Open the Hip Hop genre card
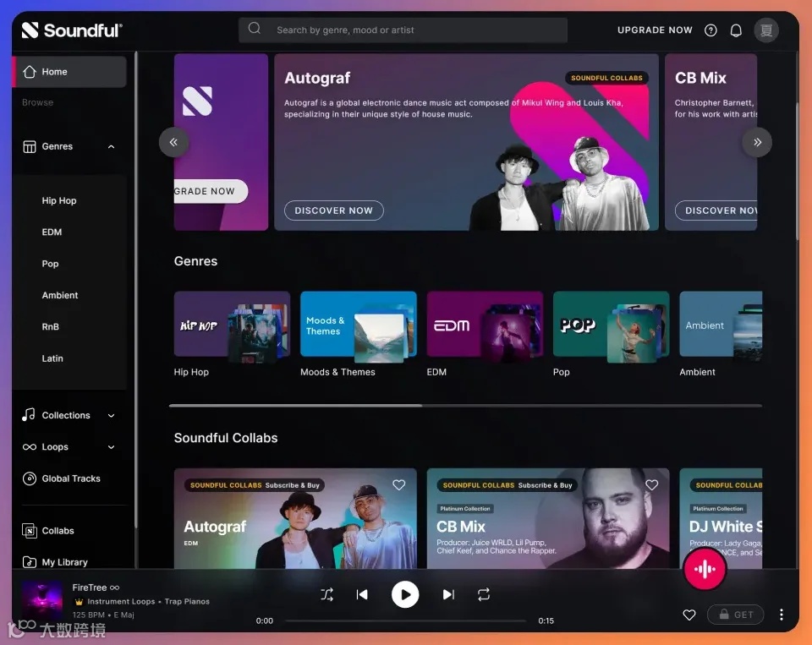The height and width of the screenshot is (645, 812). point(232,327)
